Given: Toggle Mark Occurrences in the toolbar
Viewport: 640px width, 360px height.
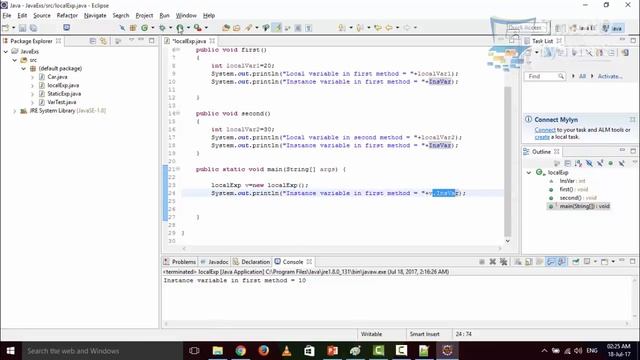Looking at the screenshot, I should tap(277, 28).
